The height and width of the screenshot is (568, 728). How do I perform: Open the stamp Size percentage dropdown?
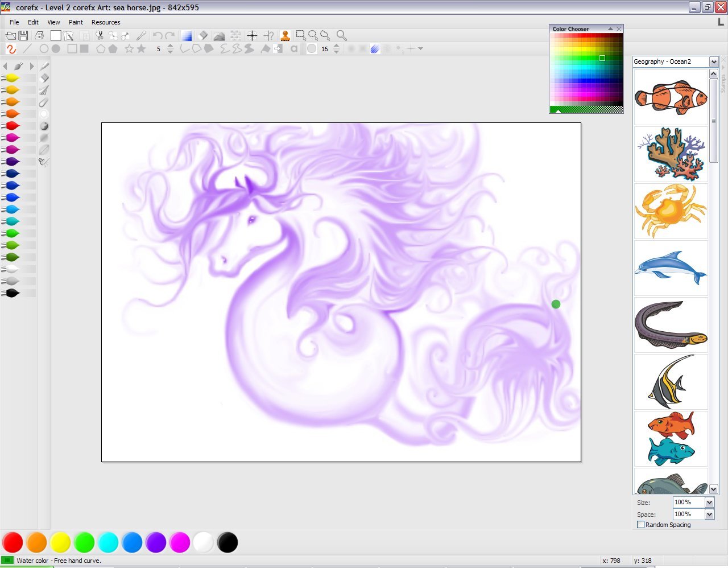tap(708, 502)
